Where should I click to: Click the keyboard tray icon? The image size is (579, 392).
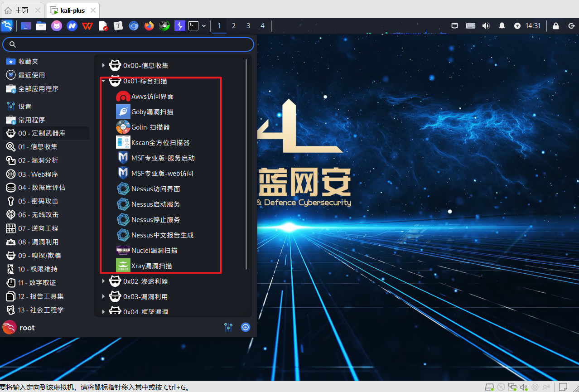click(x=471, y=26)
